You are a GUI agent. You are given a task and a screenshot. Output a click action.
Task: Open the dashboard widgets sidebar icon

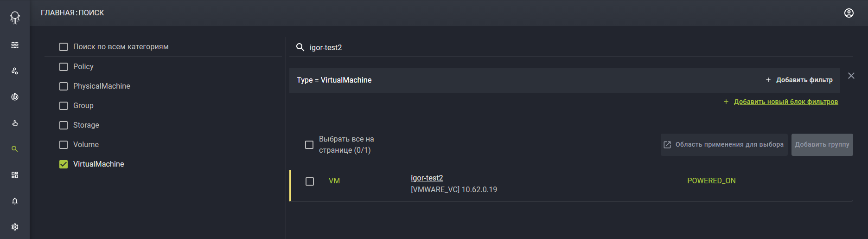pos(15,175)
